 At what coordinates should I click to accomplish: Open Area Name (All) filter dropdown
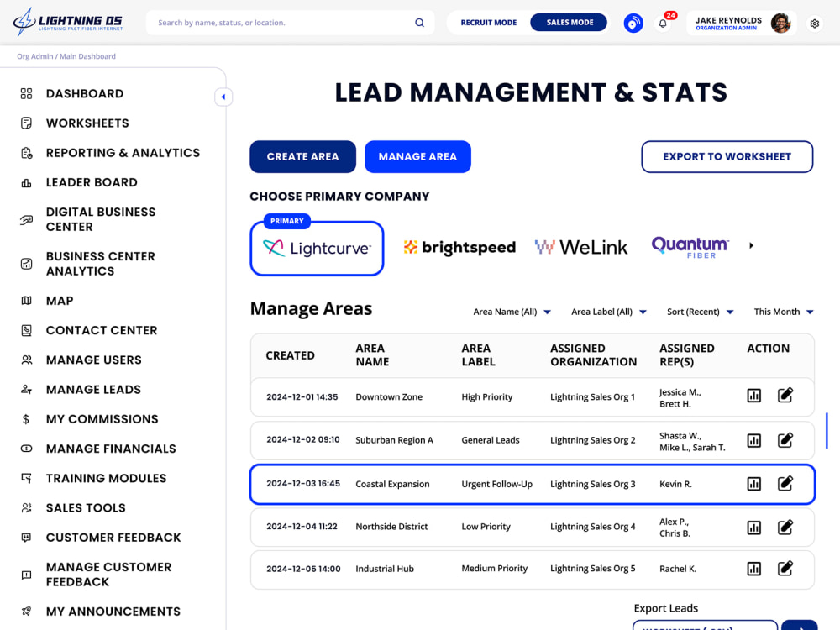click(x=512, y=312)
